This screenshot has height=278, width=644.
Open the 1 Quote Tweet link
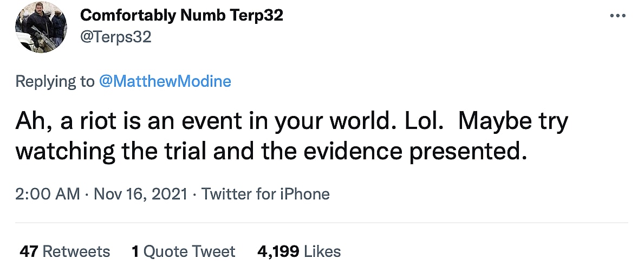[x=183, y=251]
